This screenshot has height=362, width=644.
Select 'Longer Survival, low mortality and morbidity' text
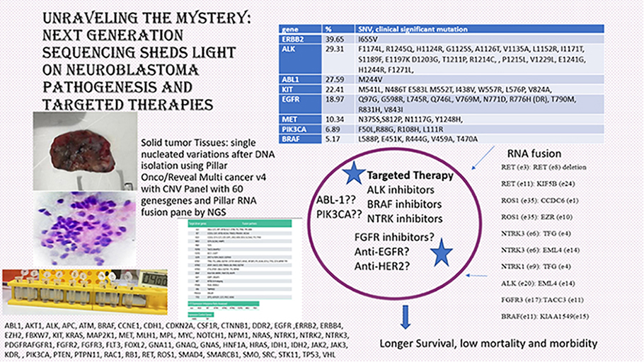pos(488,344)
